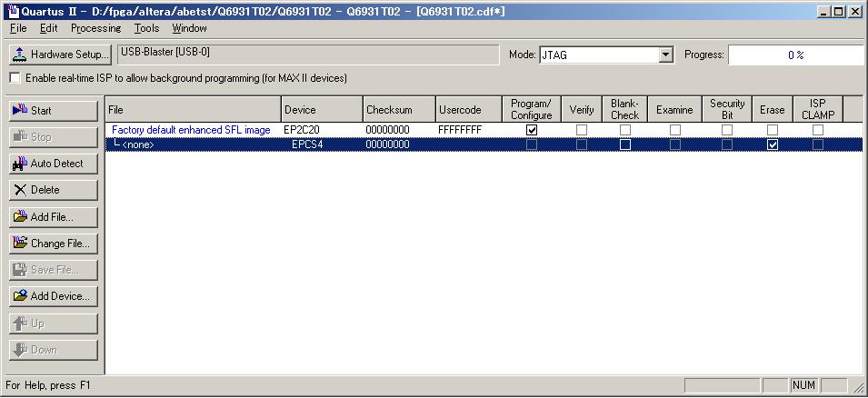Click the Usercode column header
Image resolution: width=868 pixels, height=398 pixels.
469,110
